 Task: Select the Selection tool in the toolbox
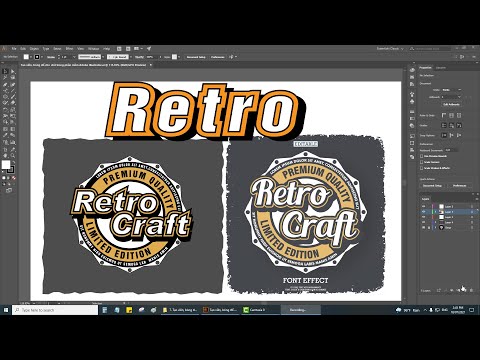[5, 71]
